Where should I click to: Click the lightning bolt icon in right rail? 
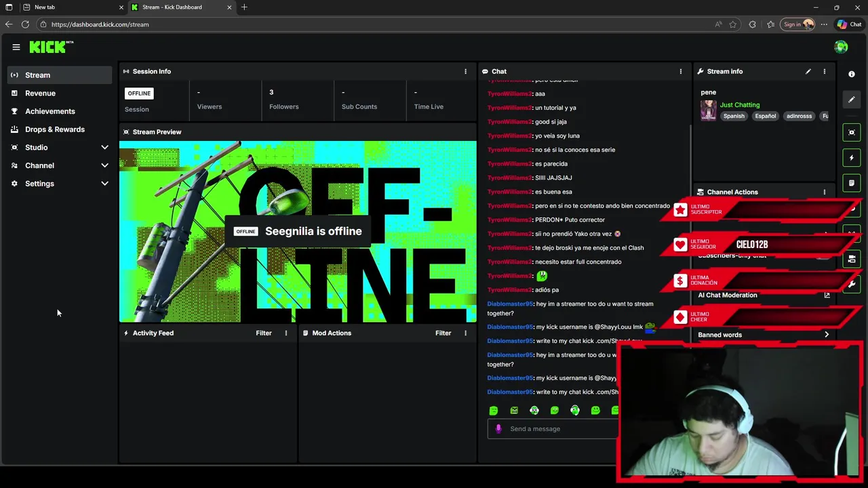pyautogui.click(x=852, y=158)
